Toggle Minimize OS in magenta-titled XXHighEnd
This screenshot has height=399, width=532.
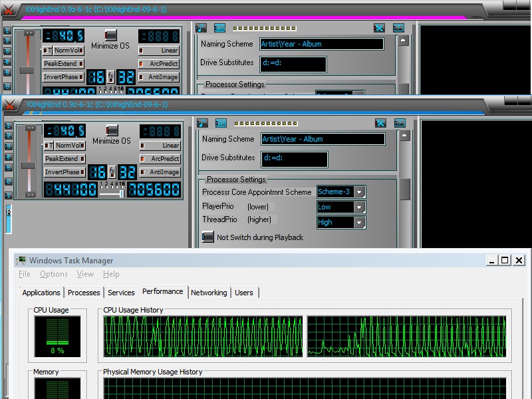point(110,35)
